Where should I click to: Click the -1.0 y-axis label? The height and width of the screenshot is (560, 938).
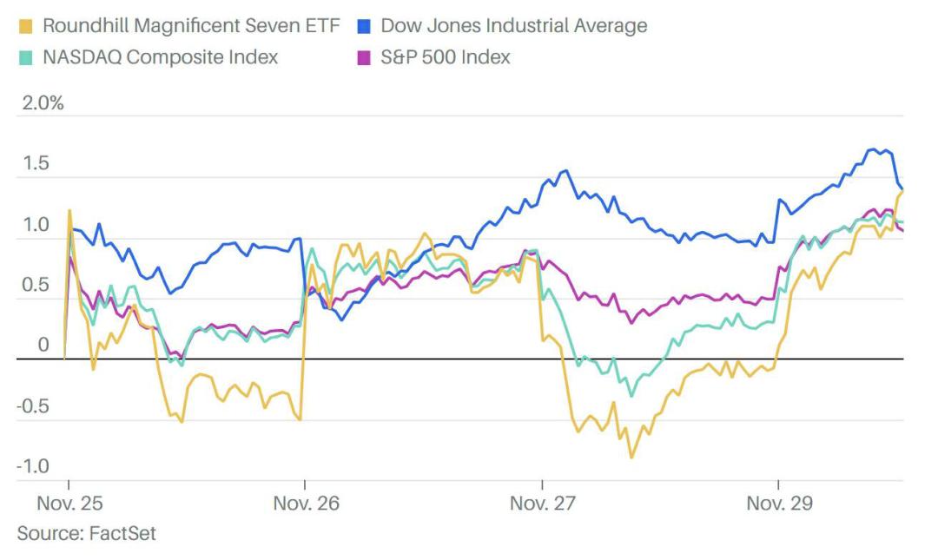point(33,466)
